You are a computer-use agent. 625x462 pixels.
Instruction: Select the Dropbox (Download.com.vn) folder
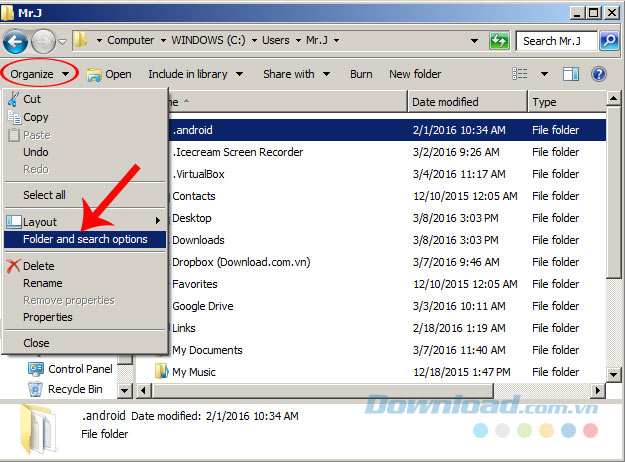coord(241,262)
